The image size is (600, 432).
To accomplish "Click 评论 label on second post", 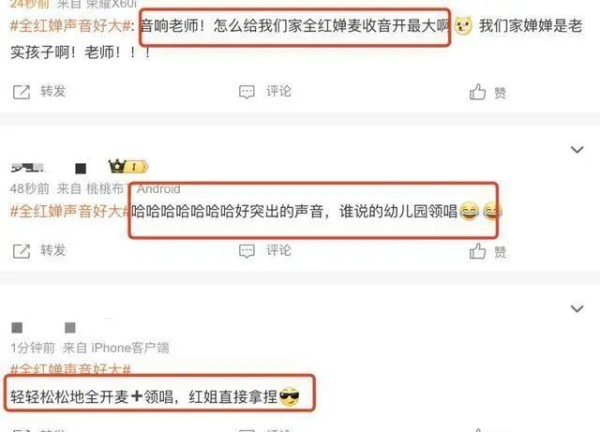I will coord(279,250).
